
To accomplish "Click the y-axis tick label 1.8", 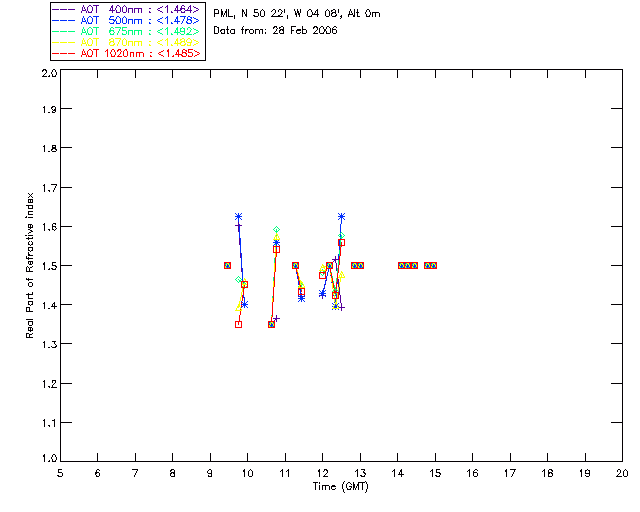I will click(x=49, y=148).
